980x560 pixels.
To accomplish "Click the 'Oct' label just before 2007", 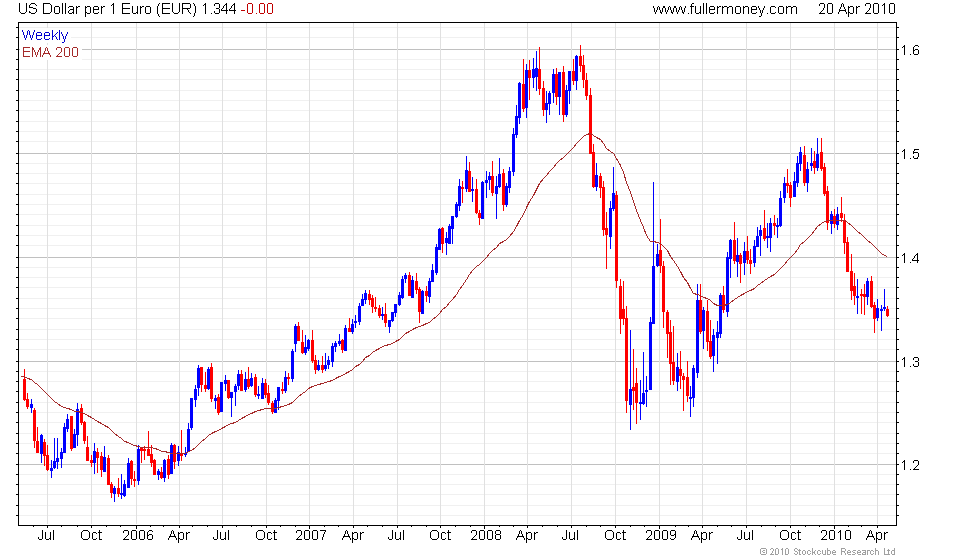I will pyautogui.click(x=266, y=536).
